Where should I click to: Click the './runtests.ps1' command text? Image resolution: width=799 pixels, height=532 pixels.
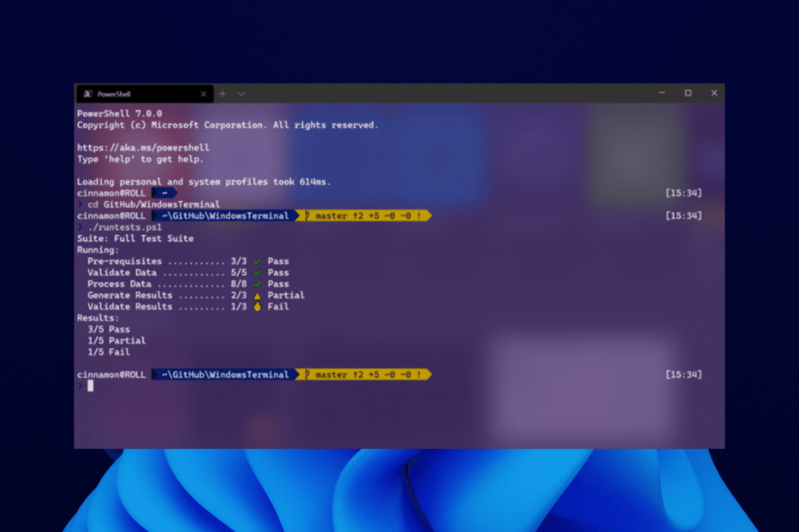(x=124, y=227)
